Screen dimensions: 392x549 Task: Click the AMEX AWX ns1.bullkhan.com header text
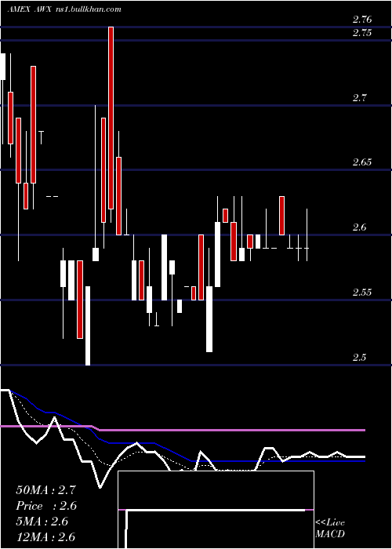tap(64, 9)
